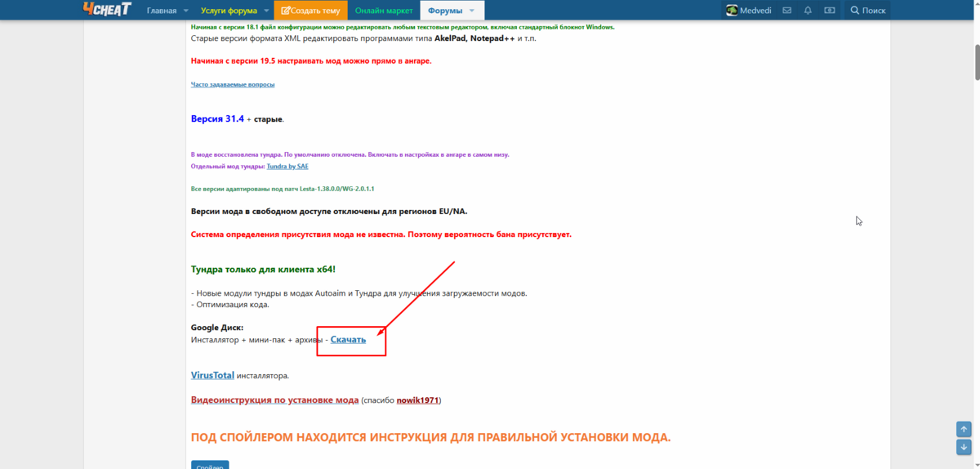
Task: Click the green Начиная с версии 18.1 line
Action: [403, 27]
